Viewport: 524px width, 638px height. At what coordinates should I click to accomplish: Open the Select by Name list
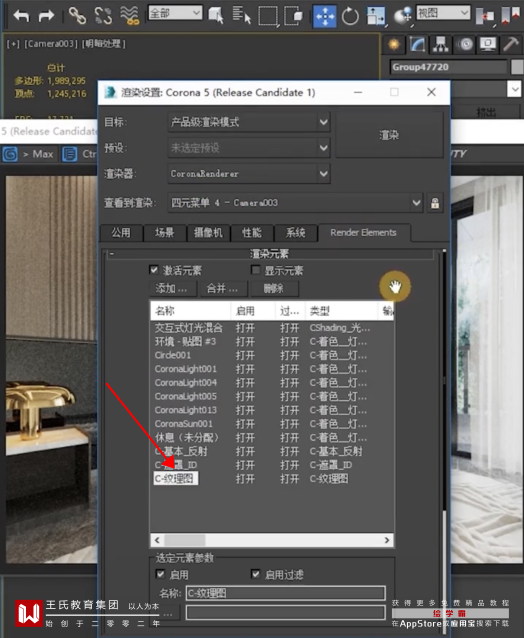242,16
